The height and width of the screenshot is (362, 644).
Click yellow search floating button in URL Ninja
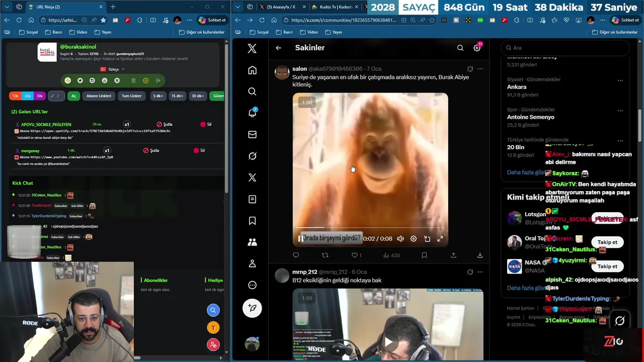[x=213, y=310]
